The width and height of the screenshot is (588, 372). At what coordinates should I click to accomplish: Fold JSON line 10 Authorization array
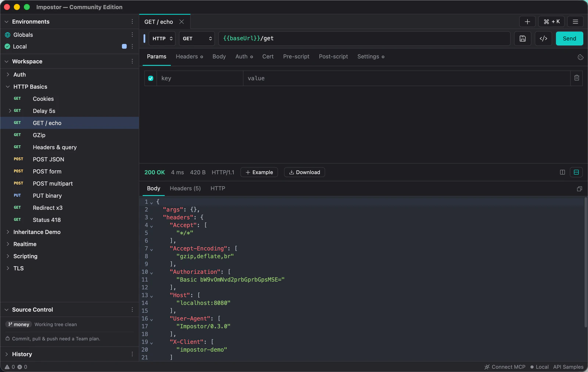click(151, 272)
